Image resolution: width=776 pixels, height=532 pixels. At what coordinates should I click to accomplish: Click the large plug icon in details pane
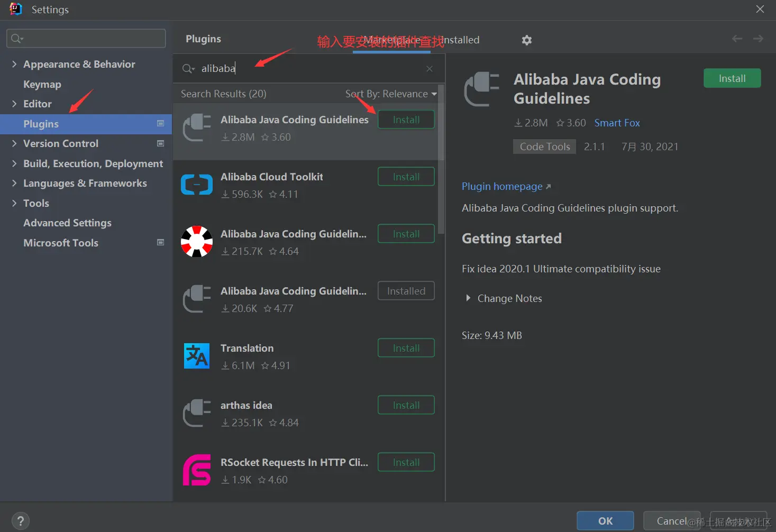(482, 89)
